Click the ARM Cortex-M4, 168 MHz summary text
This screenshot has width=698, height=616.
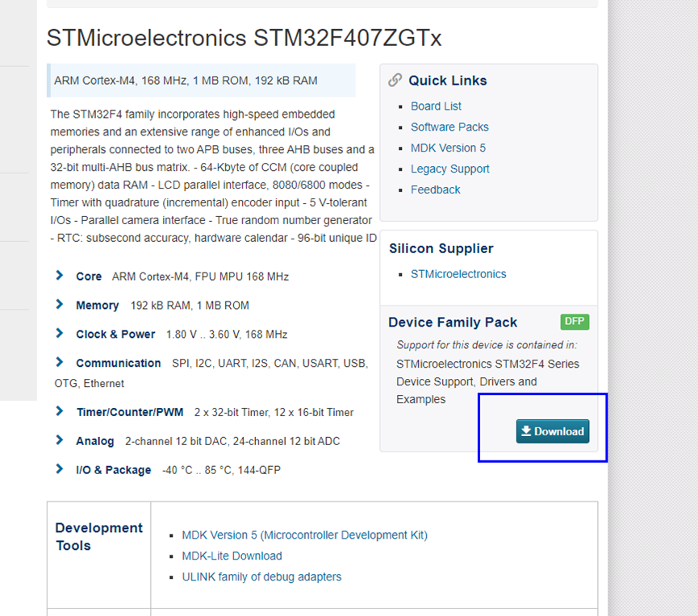click(186, 81)
